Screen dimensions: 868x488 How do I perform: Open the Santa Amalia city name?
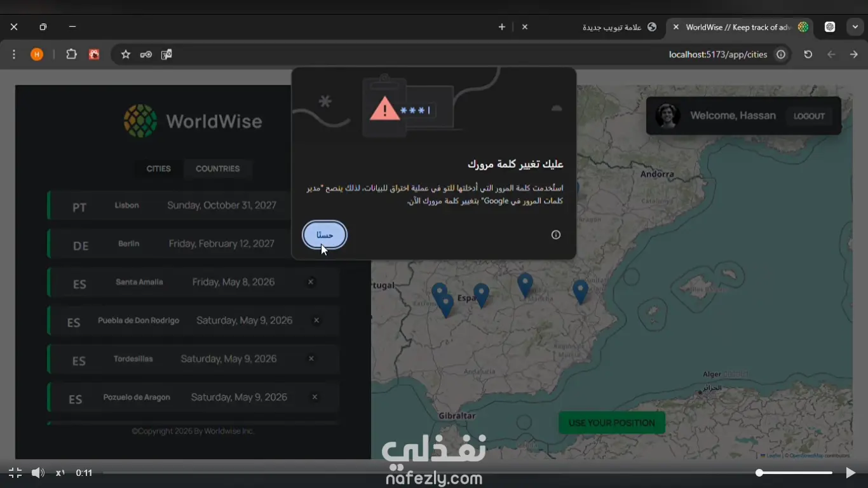tap(139, 282)
